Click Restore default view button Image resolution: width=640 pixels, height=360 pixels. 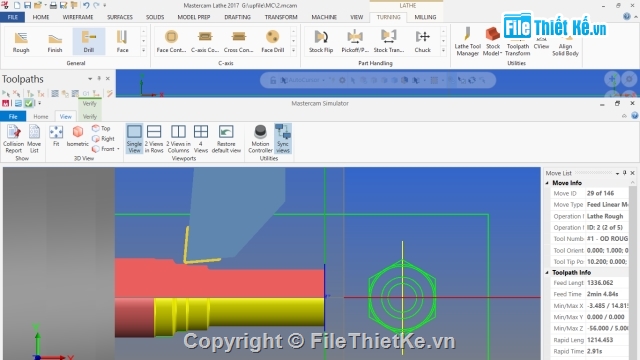[x=226, y=139]
